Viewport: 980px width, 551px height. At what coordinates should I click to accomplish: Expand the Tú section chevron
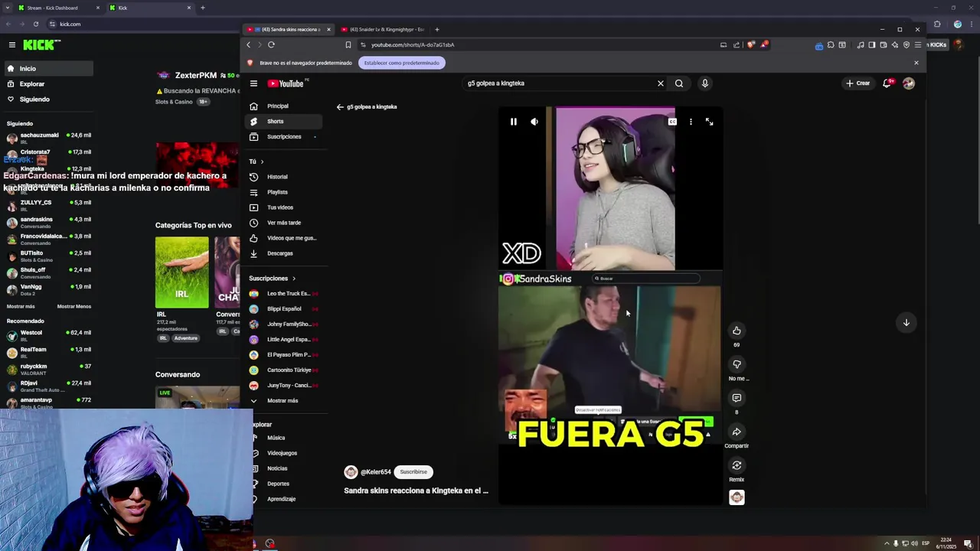[262, 162]
